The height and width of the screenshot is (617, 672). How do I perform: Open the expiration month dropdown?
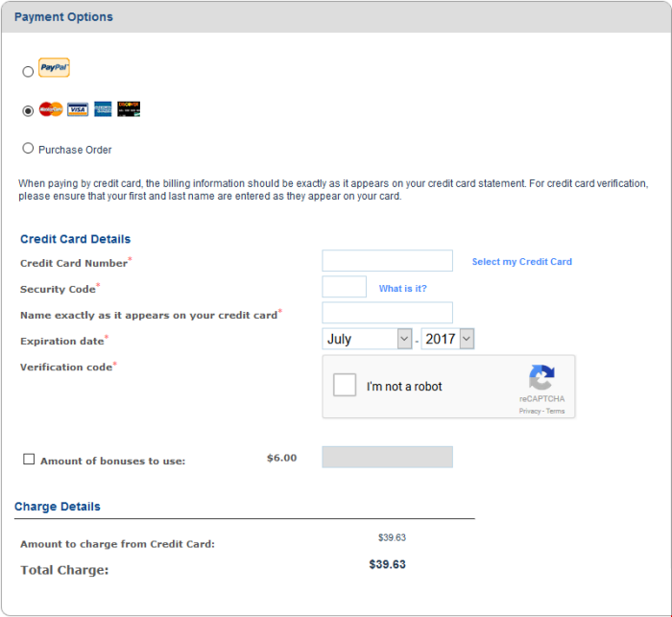(x=367, y=339)
